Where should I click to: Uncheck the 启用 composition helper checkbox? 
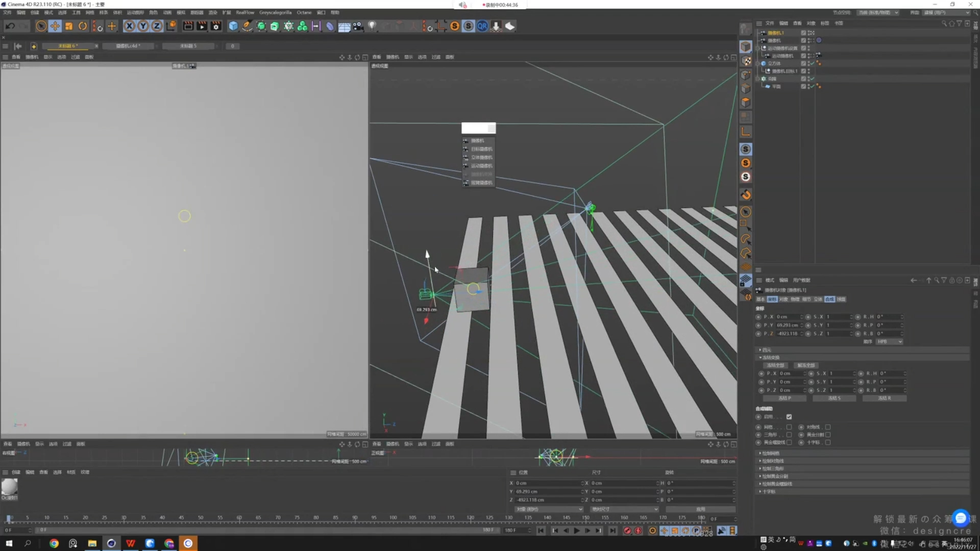tap(789, 417)
